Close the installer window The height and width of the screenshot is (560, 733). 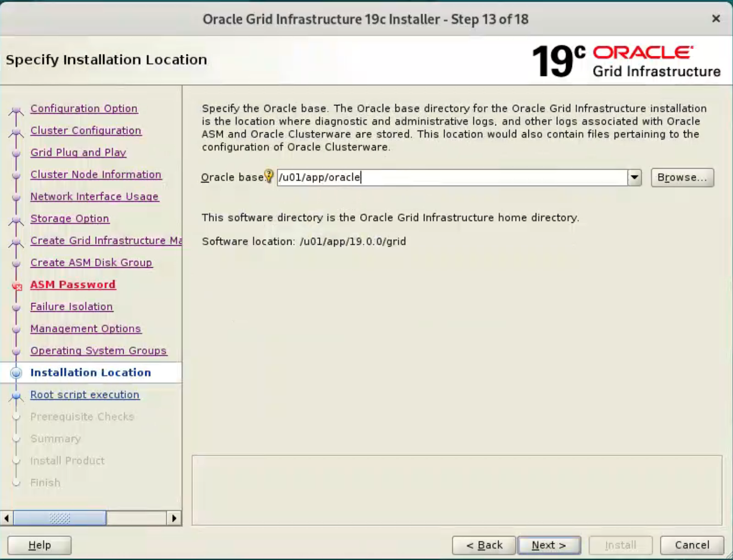click(x=716, y=19)
